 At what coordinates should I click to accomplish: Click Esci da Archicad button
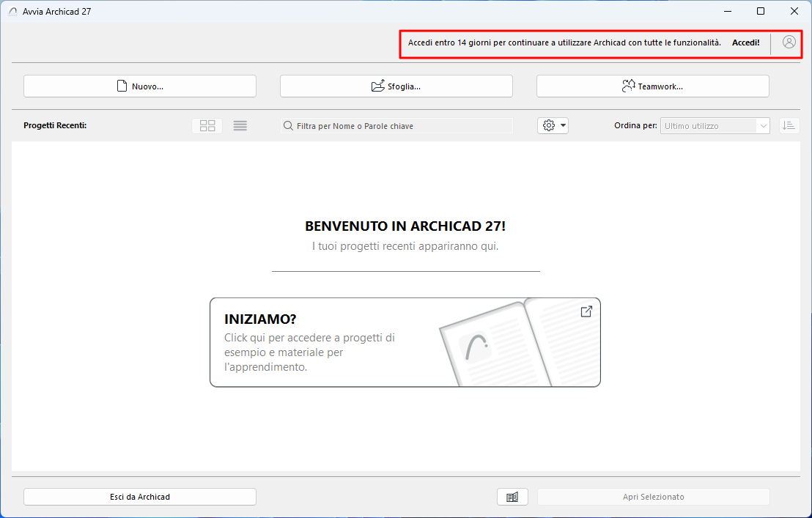(x=140, y=497)
